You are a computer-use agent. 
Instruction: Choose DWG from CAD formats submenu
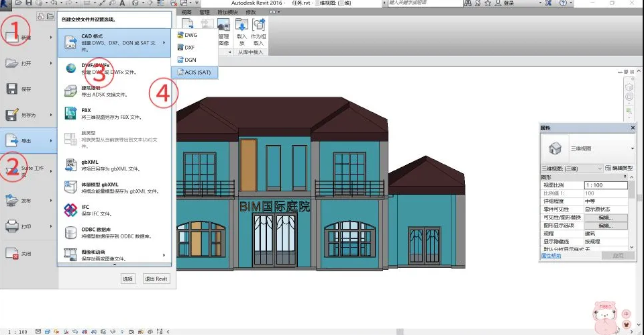[x=191, y=34]
